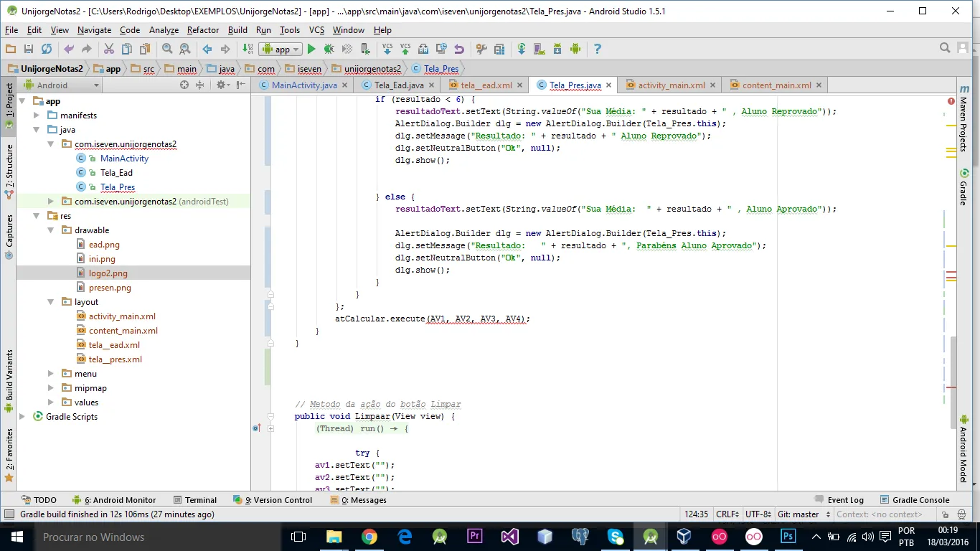Image resolution: width=980 pixels, height=551 pixels.
Task: Open the Refactor menu
Action: pos(203,30)
